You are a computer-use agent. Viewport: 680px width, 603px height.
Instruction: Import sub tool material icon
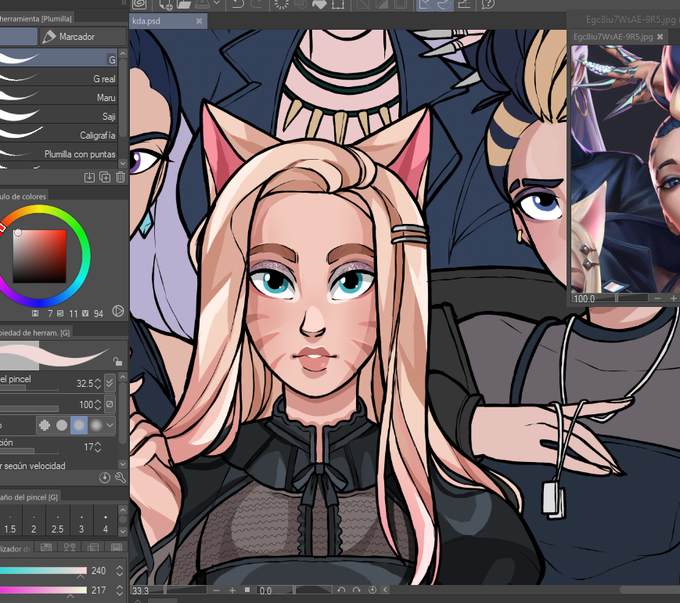pyautogui.click(x=89, y=177)
